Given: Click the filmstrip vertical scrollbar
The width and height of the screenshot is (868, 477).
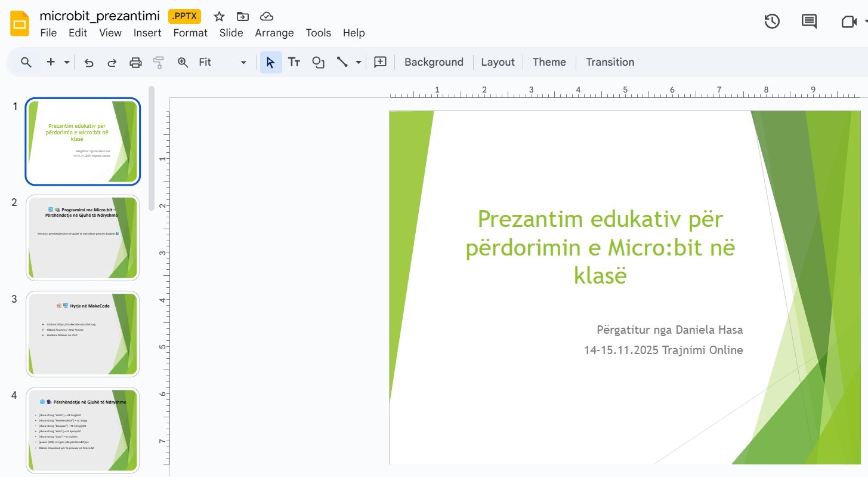Looking at the screenshot, I should pos(152,148).
